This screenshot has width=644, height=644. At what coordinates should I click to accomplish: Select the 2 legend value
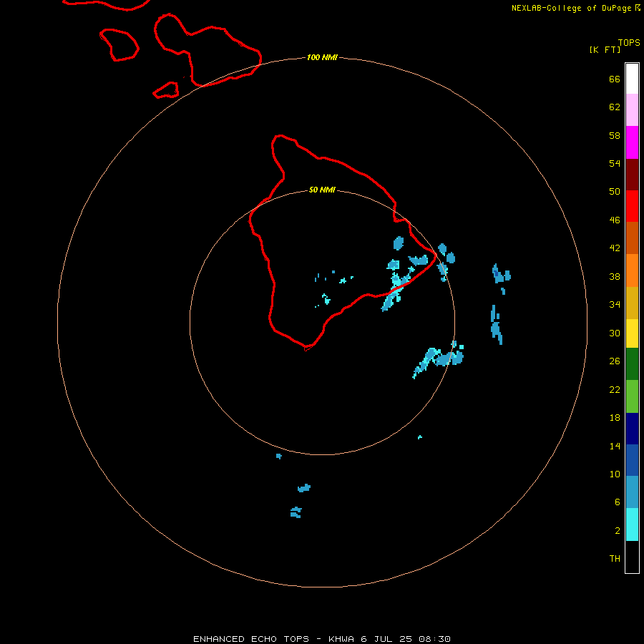click(x=618, y=530)
